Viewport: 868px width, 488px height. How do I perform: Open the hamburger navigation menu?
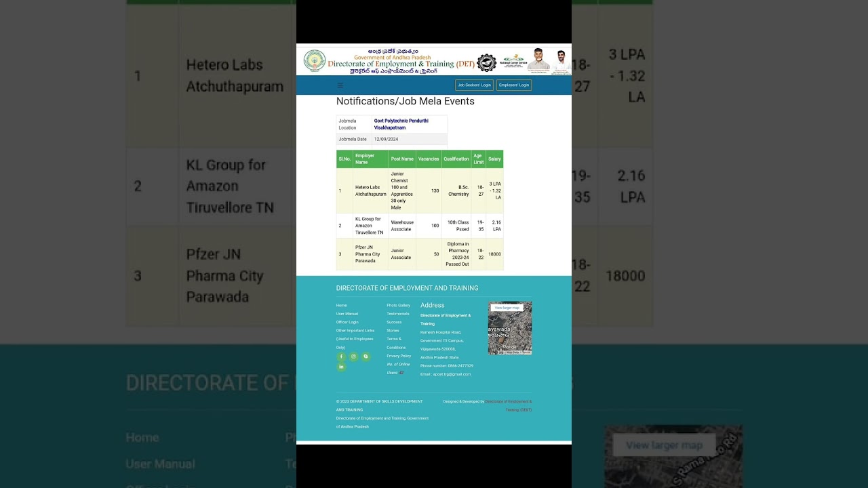coord(340,85)
